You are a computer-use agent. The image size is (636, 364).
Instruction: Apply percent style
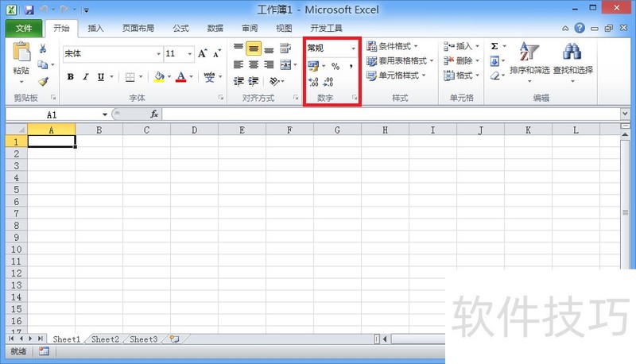[x=335, y=66]
